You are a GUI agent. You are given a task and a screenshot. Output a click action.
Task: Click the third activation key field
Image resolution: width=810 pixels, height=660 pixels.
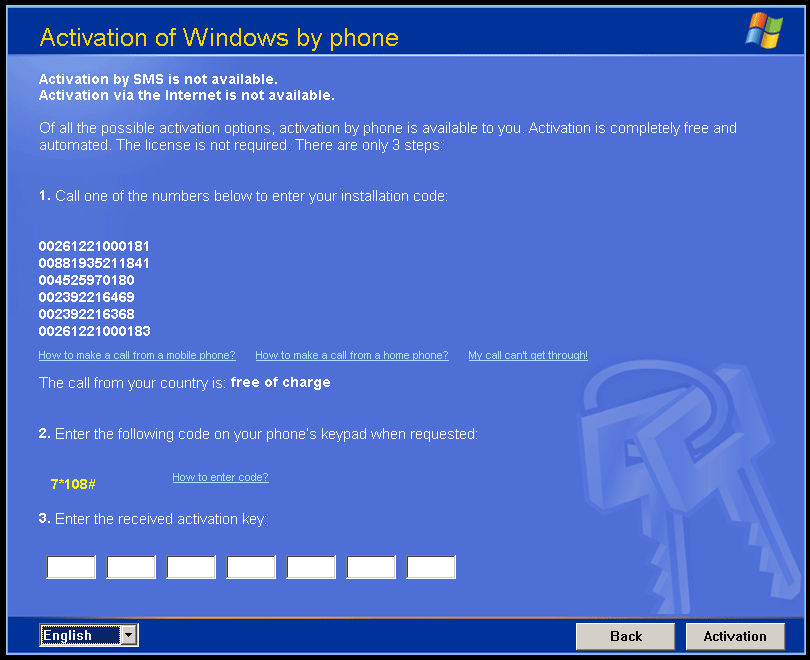(191, 567)
